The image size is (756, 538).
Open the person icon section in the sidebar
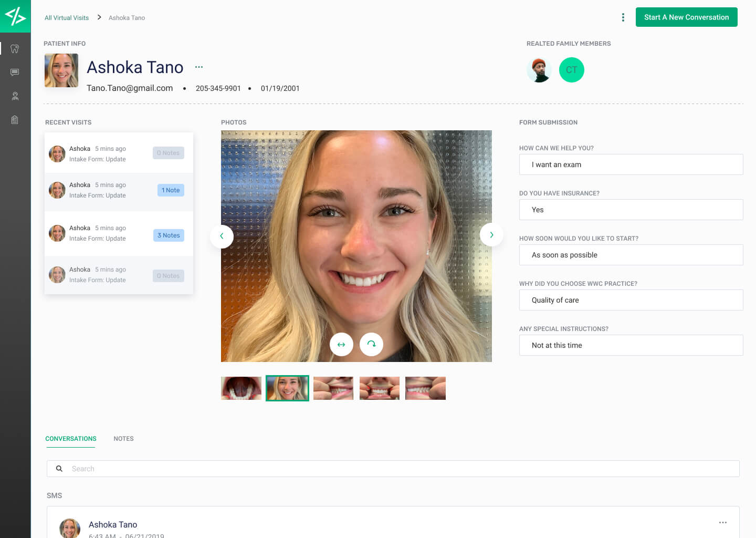pyautogui.click(x=15, y=96)
